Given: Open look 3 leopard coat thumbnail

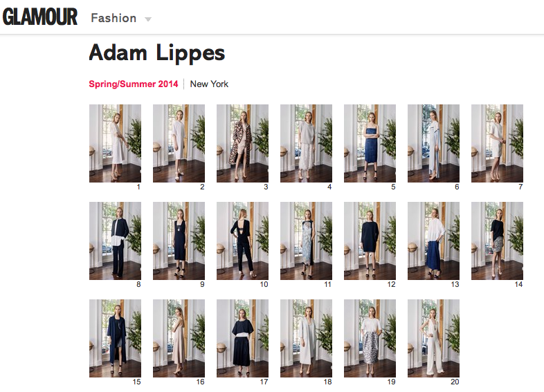Looking at the screenshot, I should pyautogui.click(x=242, y=144).
